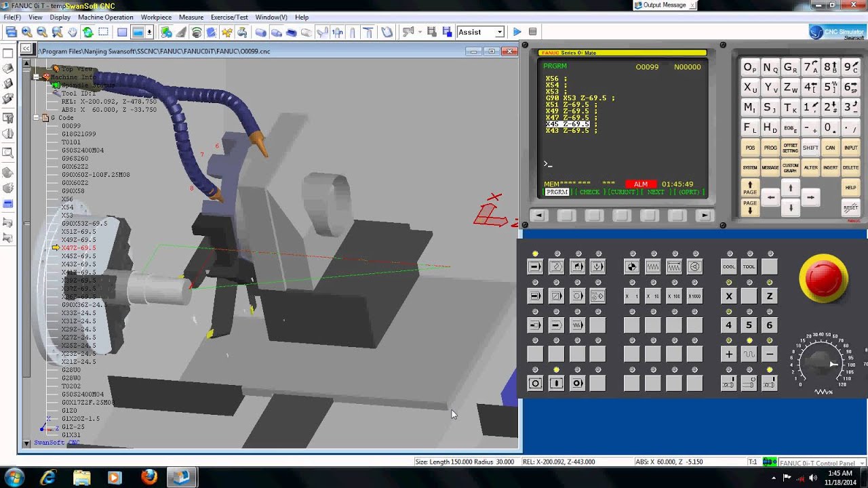Click the dry run key on operator panel
Screen dimensions: 868x488
(577, 325)
